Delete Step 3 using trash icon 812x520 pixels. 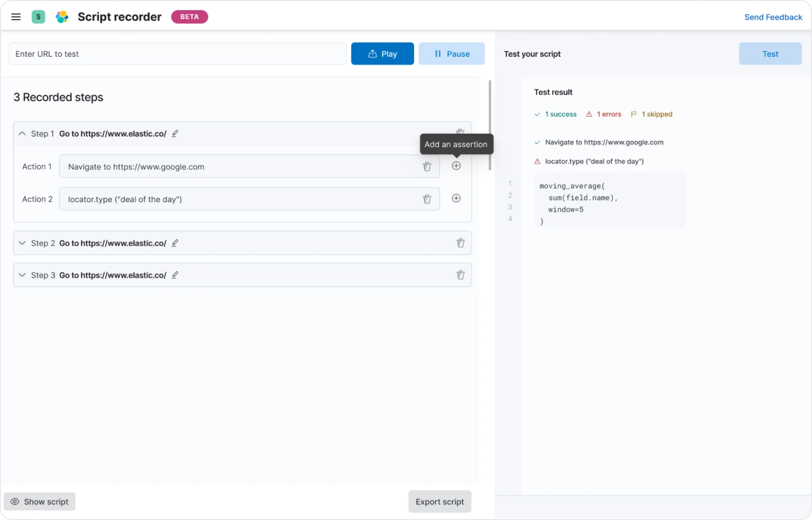click(x=460, y=275)
